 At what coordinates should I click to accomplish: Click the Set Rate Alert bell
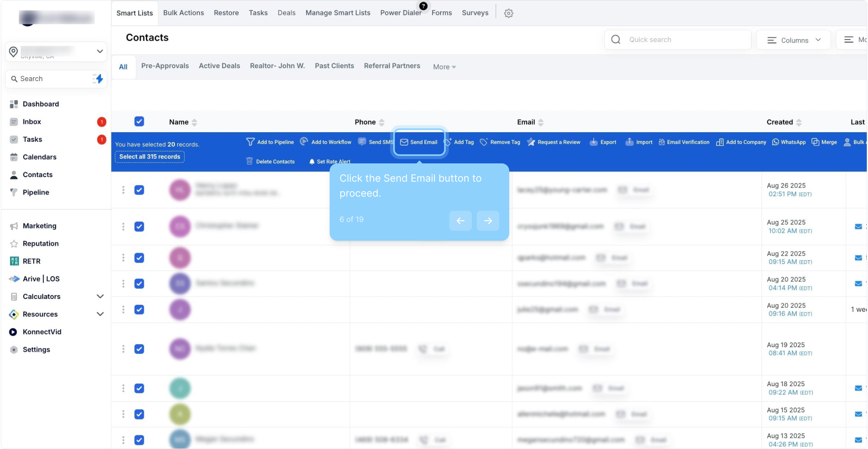tap(312, 162)
